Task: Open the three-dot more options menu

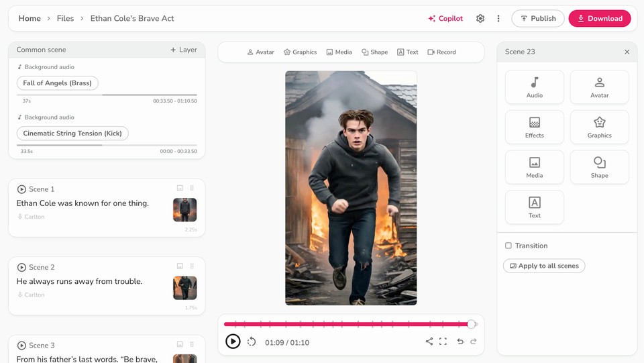Action: (498, 19)
